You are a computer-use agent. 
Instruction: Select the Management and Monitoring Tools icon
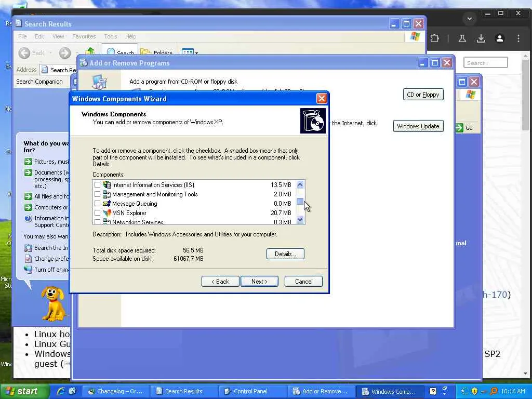[107, 194]
